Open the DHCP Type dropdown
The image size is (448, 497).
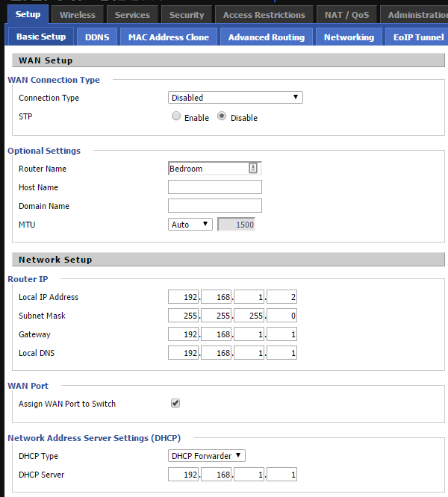pyautogui.click(x=206, y=456)
